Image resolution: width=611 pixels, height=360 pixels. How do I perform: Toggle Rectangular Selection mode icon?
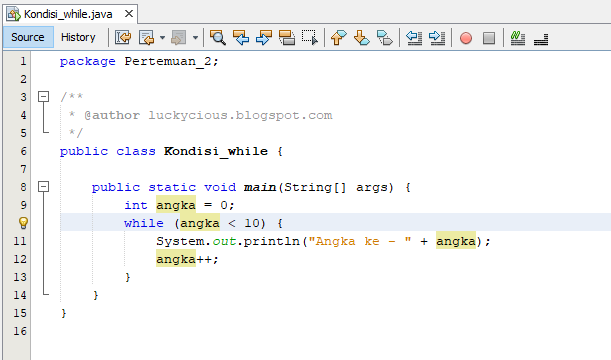pyautogui.click(x=310, y=38)
